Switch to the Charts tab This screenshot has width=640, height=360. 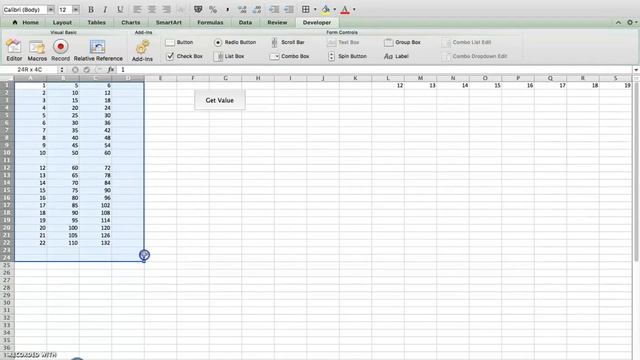[131, 22]
